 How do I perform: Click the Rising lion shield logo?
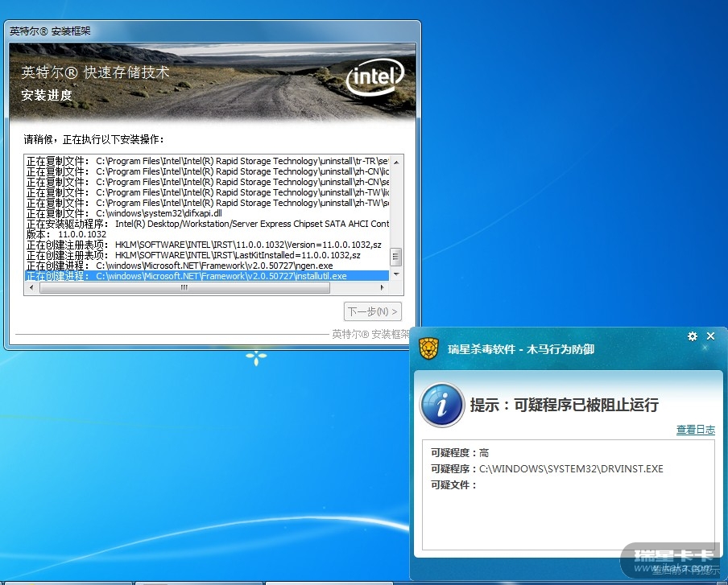pos(428,348)
